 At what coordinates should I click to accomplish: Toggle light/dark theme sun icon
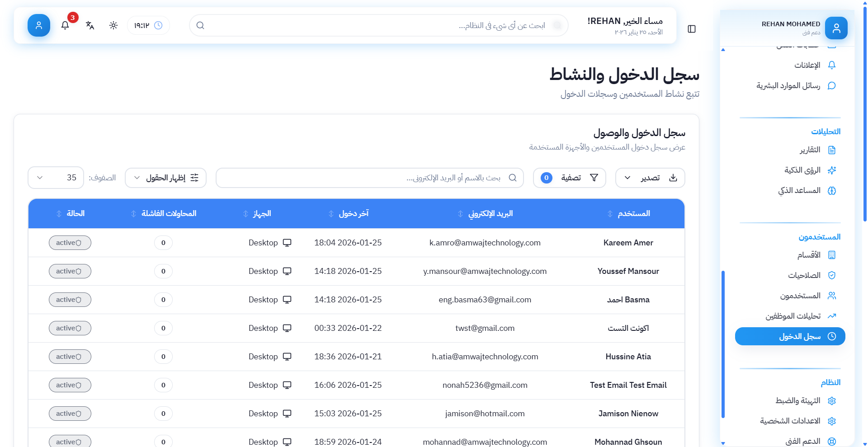click(x=113, y=25)
